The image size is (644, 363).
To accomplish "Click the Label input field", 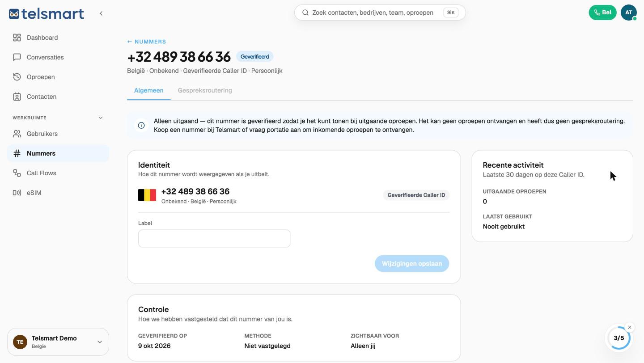I will pyautogui.click(x=214, y=239).
